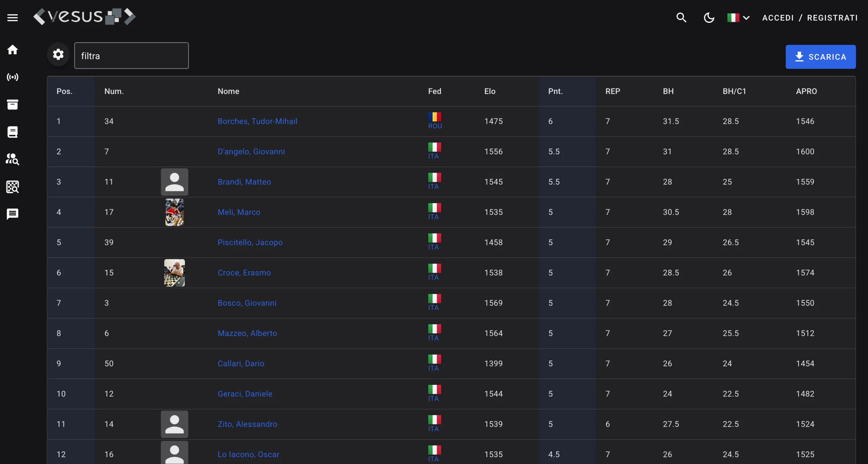Open table settings gear icon

[x=58, y=55]
